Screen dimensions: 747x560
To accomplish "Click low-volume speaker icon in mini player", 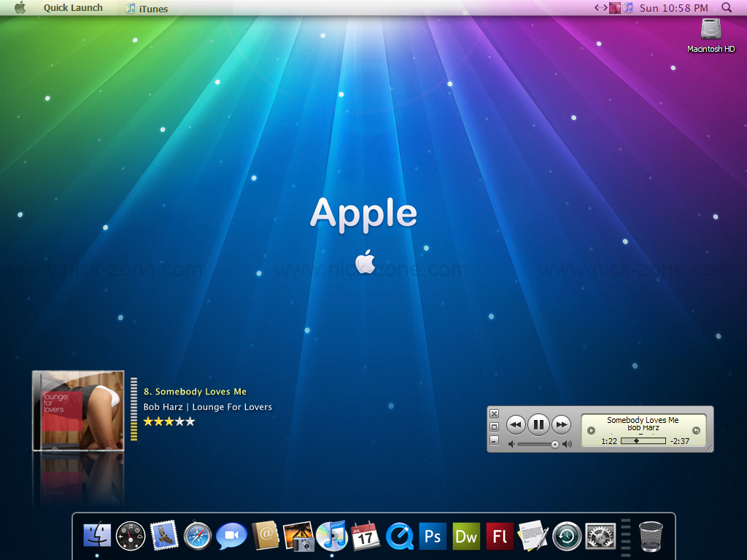I will [x=511, y=444].
